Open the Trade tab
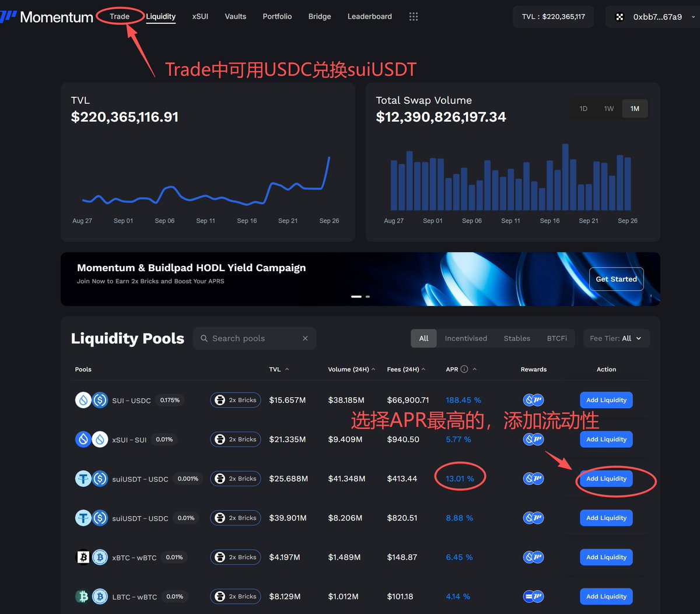This screenshot has width=700, height=614. pos(120,16)
